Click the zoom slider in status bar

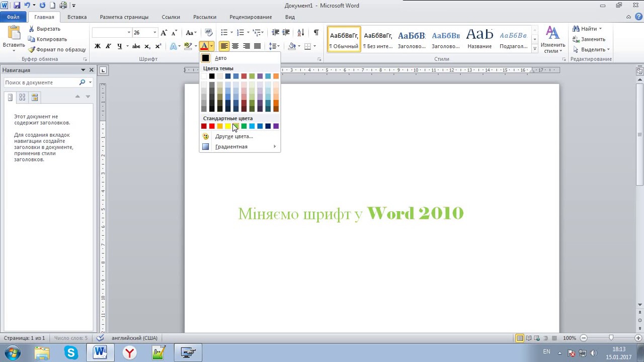(x=611, y=338)
